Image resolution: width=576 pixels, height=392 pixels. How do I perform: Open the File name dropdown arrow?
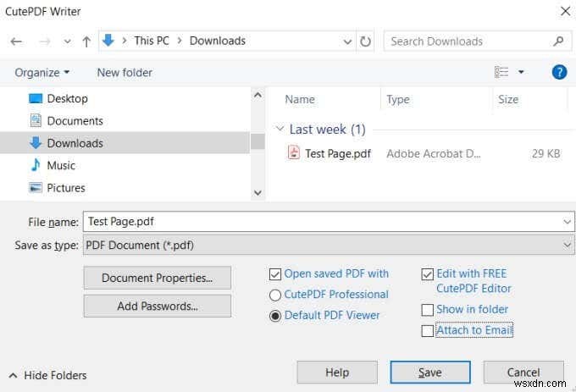[568, 222]
